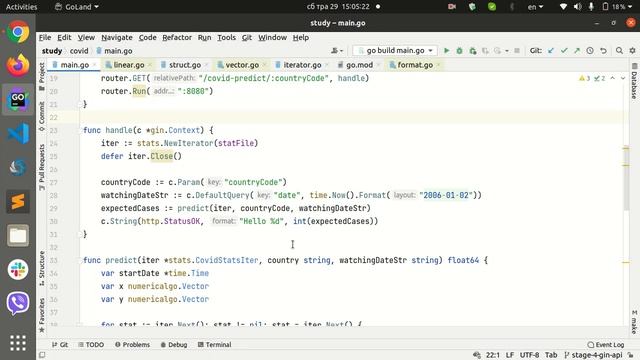This screenshot has width=640, height=360.
Task: Open the Project tool window
Action: pos(42,77)
